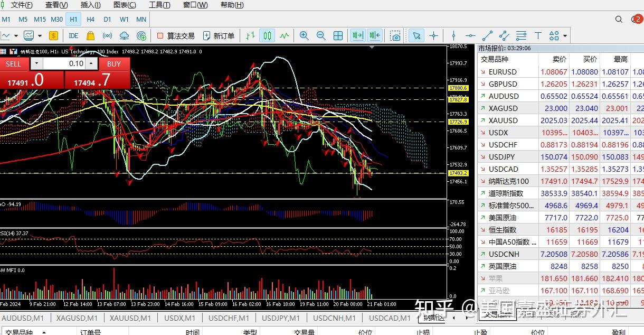Open the 插入(I) menu
The image size is (644, 335).
pyautogui.click(x=91, y=5)
